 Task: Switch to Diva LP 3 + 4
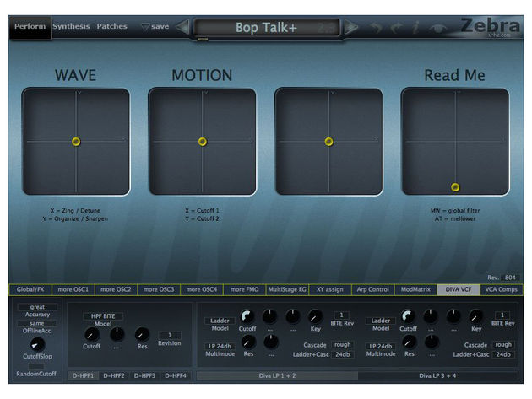(x=437, y=375)
